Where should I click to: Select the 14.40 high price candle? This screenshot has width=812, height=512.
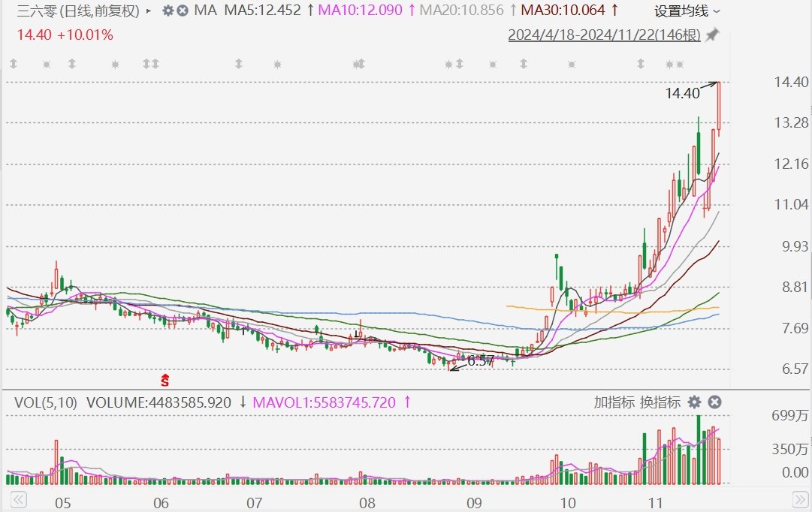coord(719,106)
